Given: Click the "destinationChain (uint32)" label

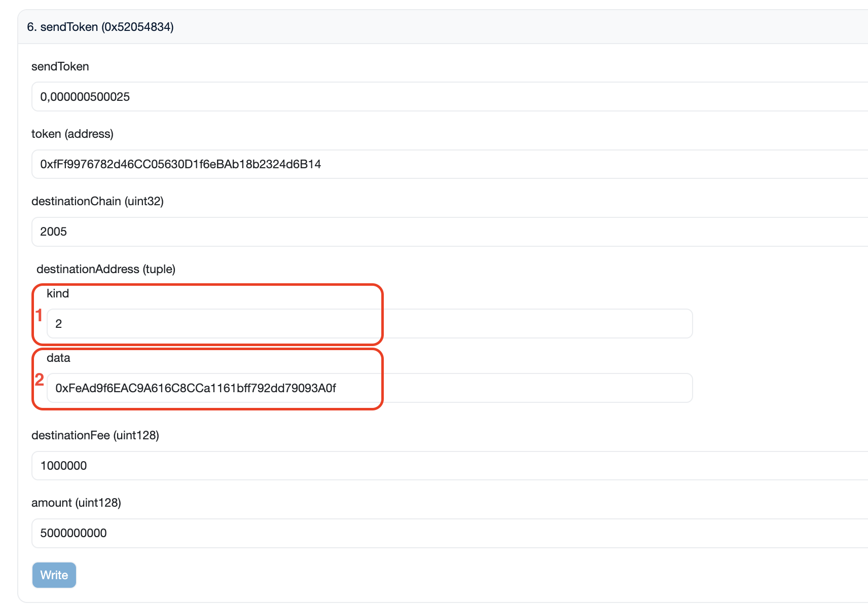Looking at the screenshot, I should (x=97, y=201).
